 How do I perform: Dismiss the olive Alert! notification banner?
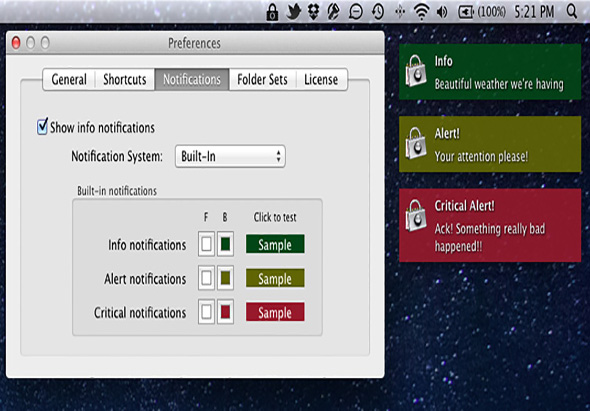click(x=490, y=144)
